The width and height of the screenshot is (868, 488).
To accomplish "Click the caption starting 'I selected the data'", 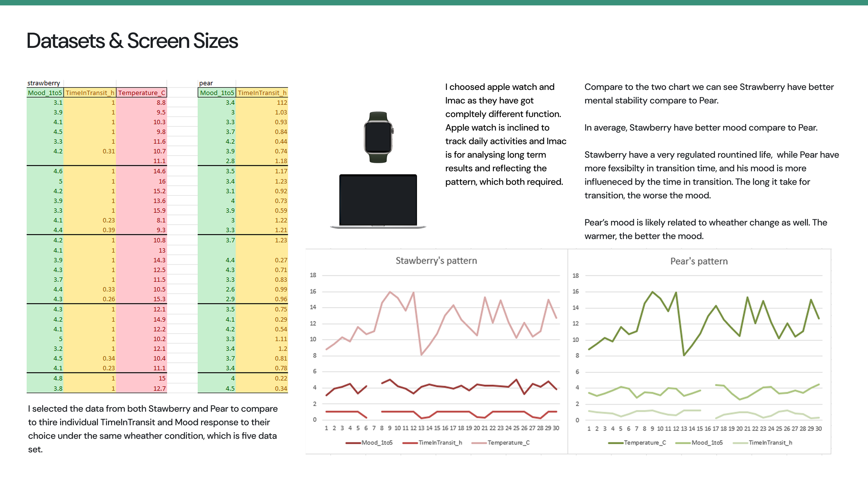I will pyautogui.click(x=153, y=429).
